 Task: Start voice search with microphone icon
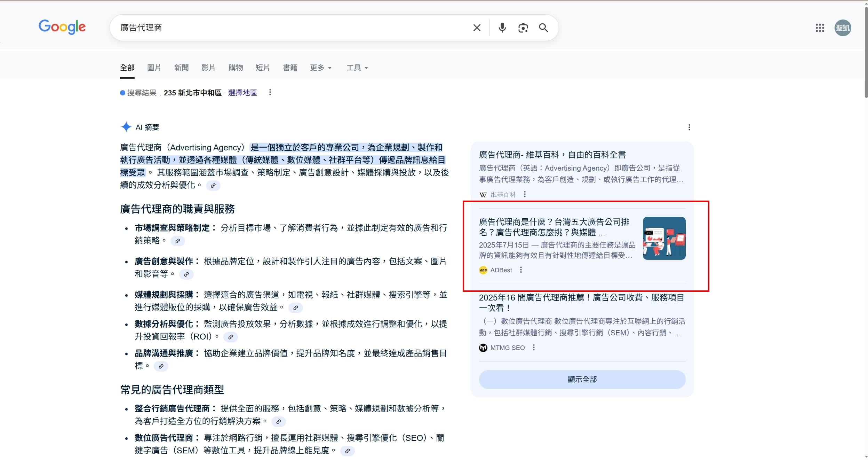coord(502,28)
